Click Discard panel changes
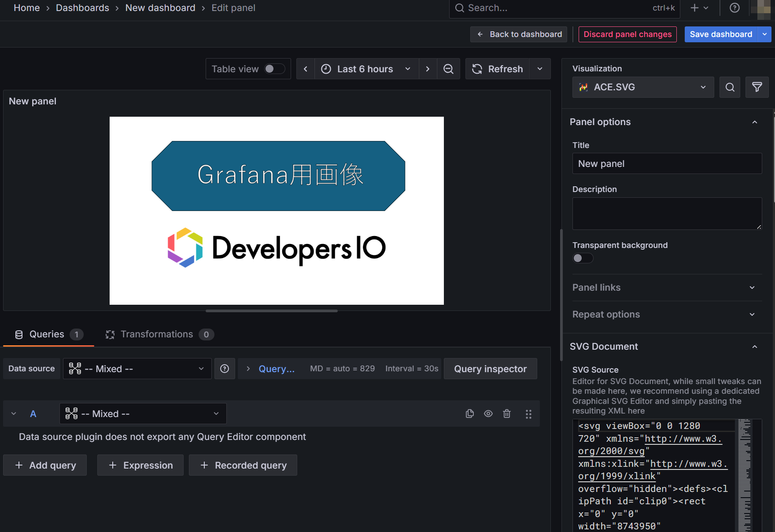This screenshot has width=775, height=532. coord(627,34)
